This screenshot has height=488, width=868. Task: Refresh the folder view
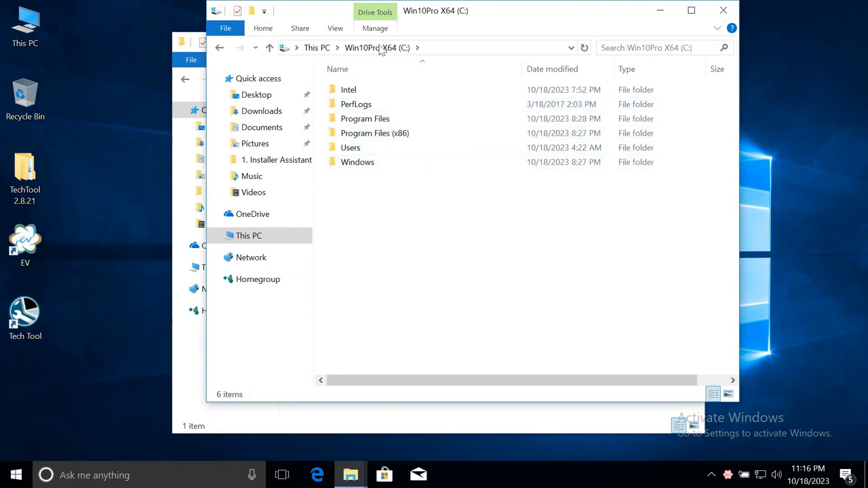pos(584,47)
